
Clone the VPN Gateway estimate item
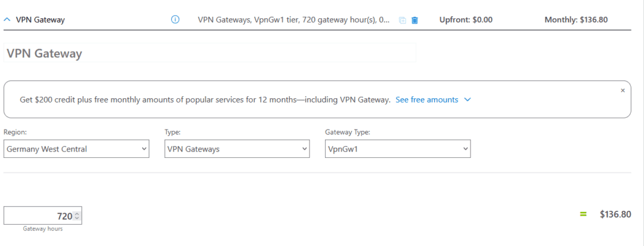coord(402,20)
